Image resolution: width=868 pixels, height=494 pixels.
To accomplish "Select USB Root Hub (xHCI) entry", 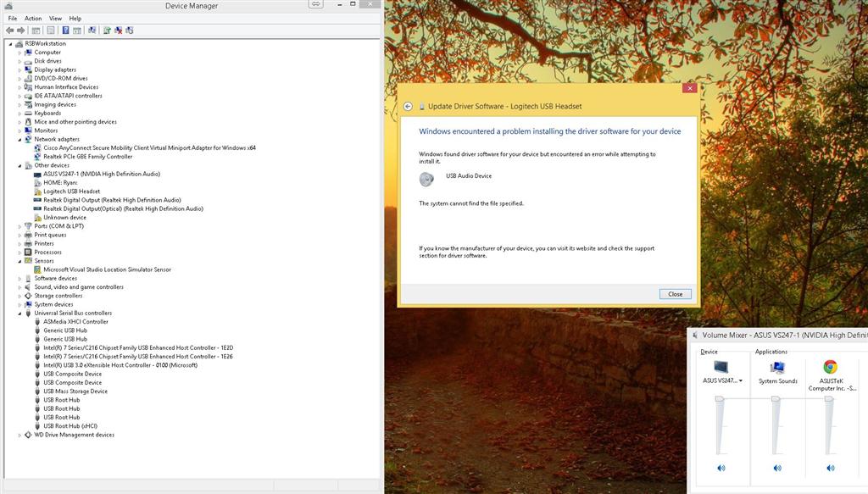I will [70, 426].
